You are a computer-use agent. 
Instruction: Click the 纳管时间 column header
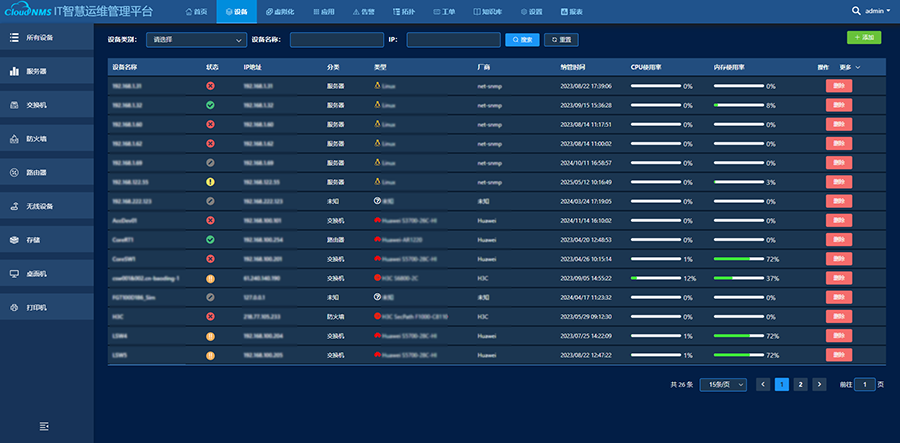pos(572,67)
